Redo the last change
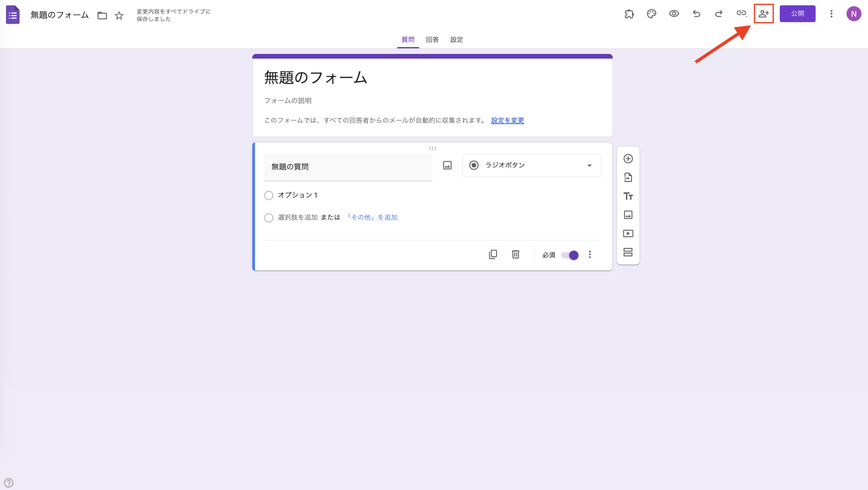Viewport: 868px width, 490px height. pyautogui.click(x=719, y=14)
